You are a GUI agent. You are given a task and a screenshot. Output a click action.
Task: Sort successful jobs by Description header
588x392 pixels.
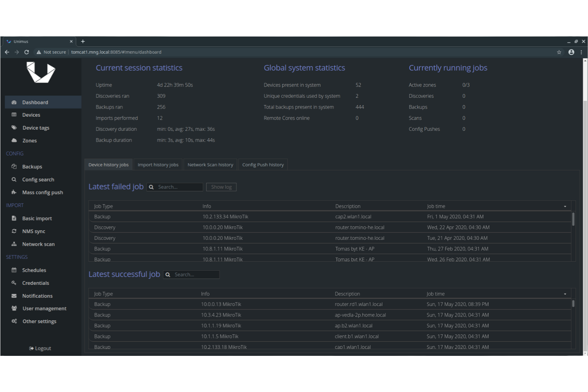pyautogui.click(x=347, y=294)
